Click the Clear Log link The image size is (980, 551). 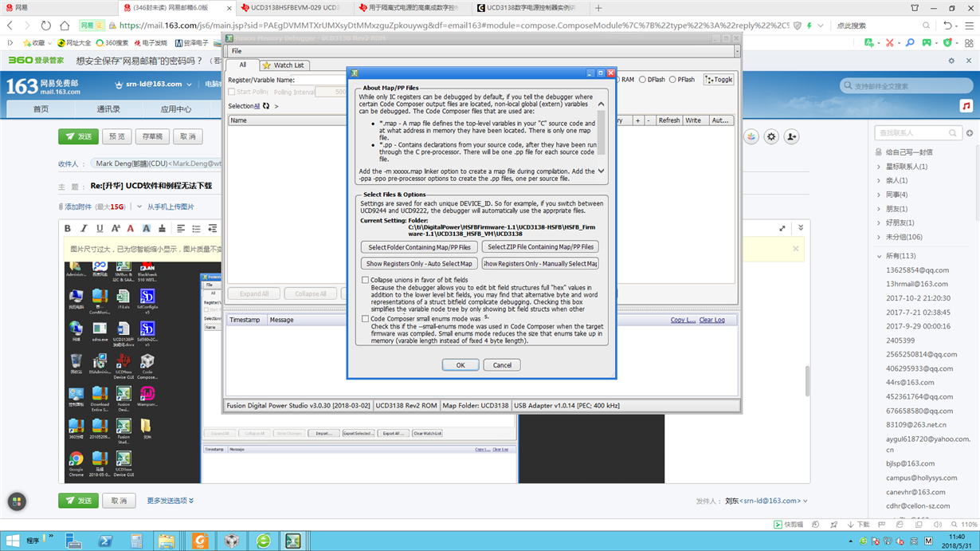click(x=712, y=320)
